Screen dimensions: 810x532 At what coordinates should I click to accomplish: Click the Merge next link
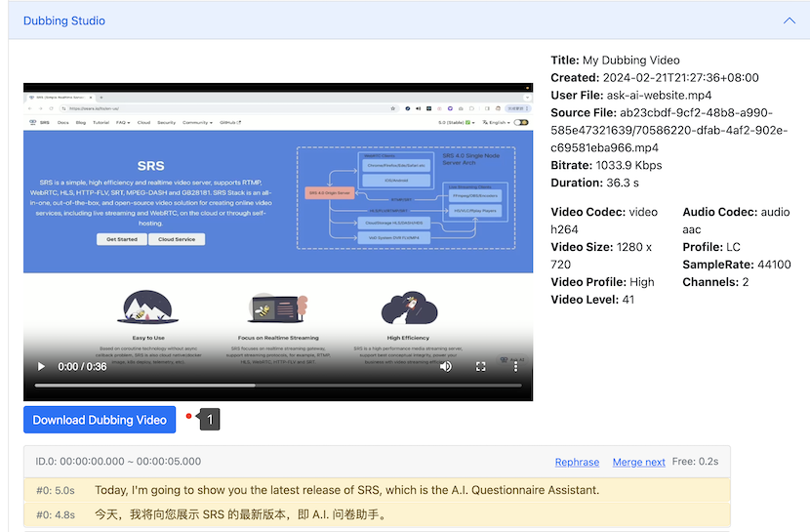(638, 462)
